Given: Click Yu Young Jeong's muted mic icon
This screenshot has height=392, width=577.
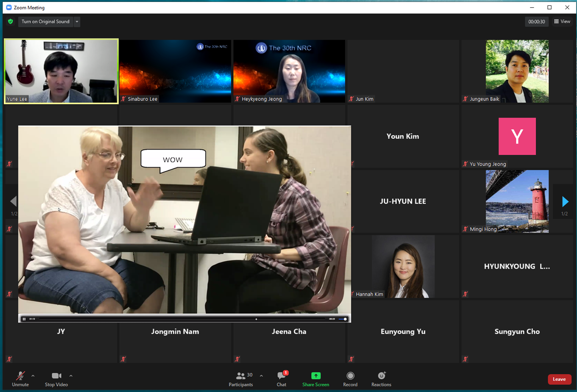Looking at the screenshot, I should point(465,164).
